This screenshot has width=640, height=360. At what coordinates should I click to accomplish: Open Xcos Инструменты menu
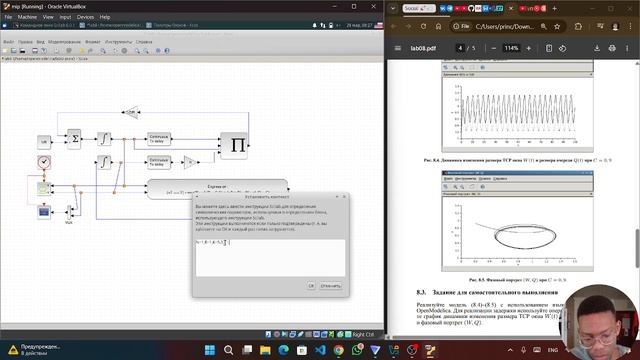tap(118, 42)
